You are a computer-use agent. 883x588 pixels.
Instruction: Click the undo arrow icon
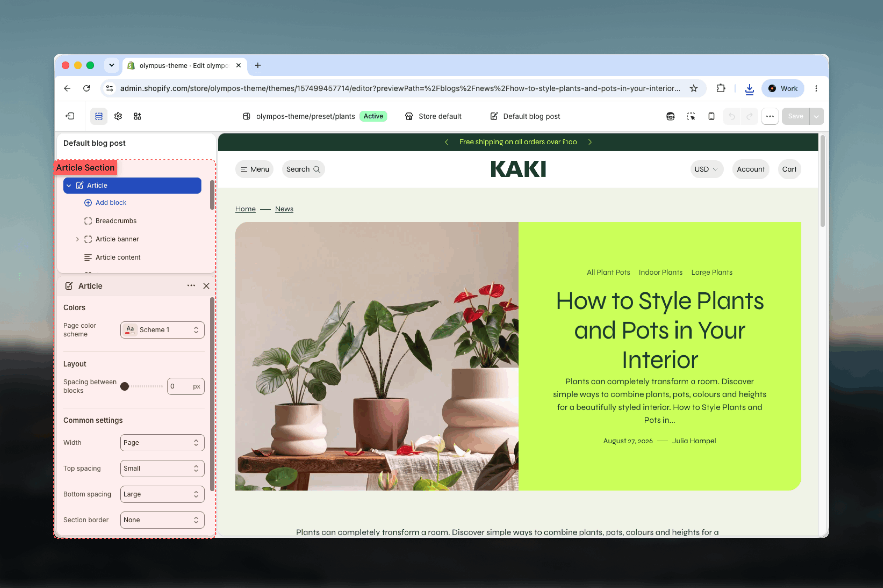pyautogui.click(x=731, y=116)
